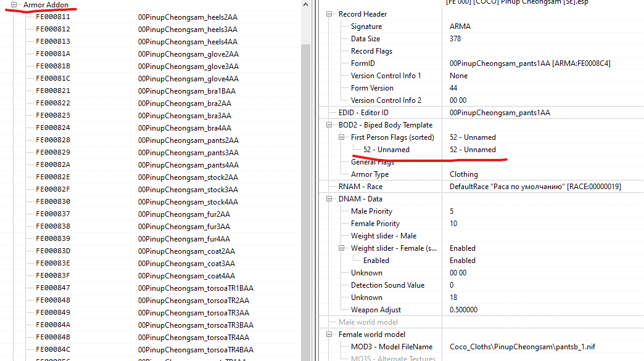Select record 00PinupCheongsam_heels4AA
The image size is (644, 361).
click(188, 42)
